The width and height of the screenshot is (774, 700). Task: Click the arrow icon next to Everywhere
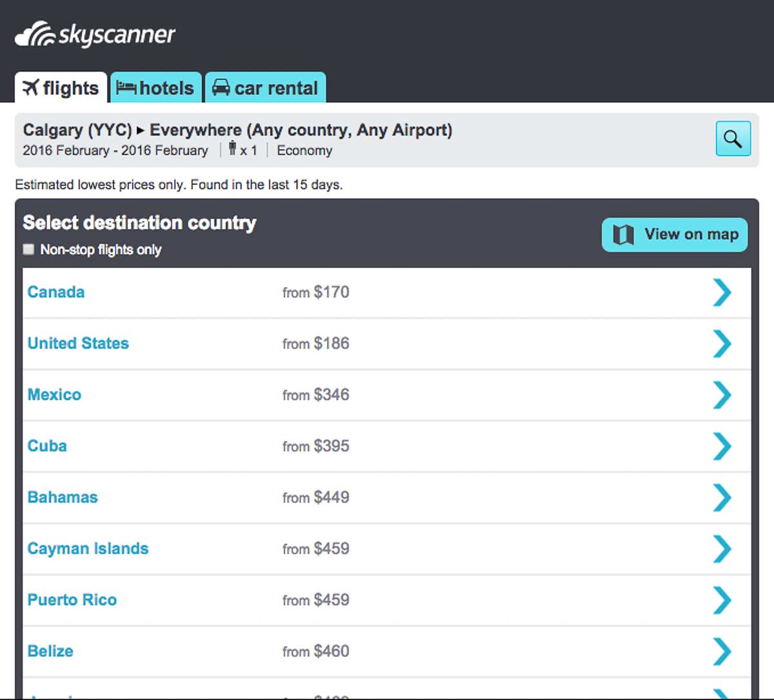coord(141,130)
